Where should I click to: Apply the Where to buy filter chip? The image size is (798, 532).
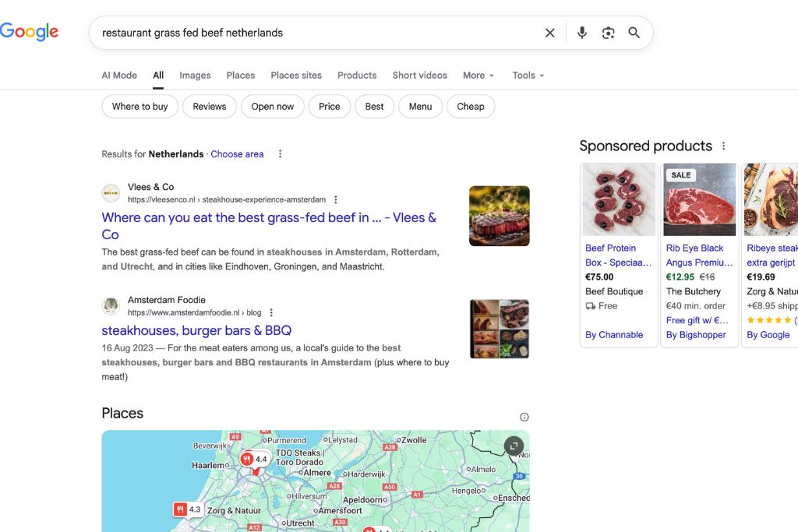[x=140, y=106]
